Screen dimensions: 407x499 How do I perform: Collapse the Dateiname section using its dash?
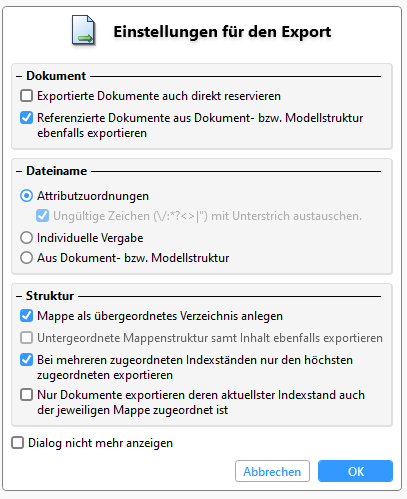pos(19,171)
